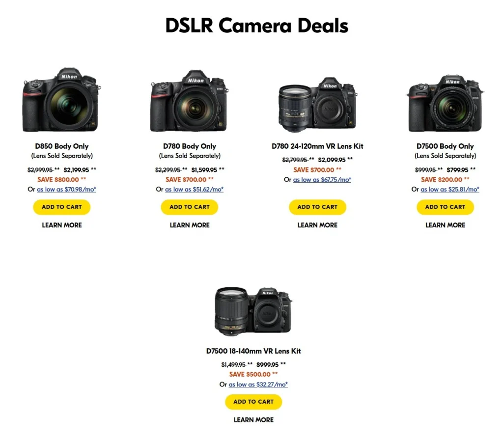The image size is (504, 440).
Task: Learn more about D7500 18-140mm Lens Kit
Action: click(x=253, y=420)
